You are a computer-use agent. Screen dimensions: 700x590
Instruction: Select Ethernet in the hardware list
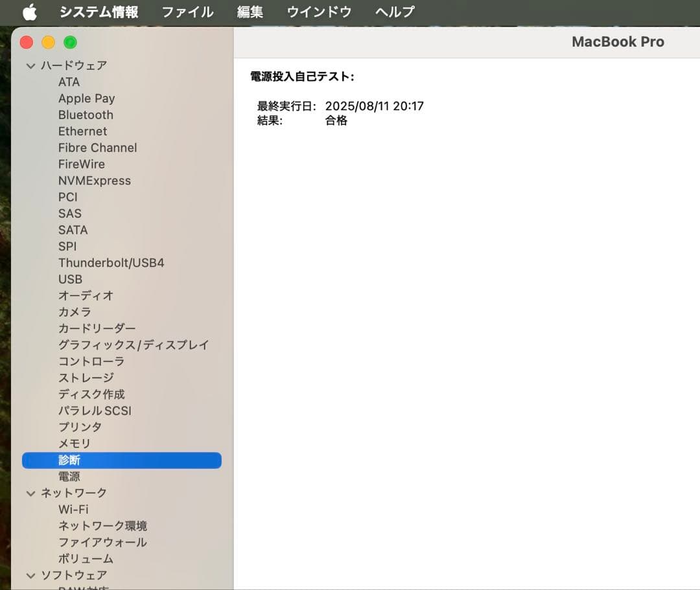pos(82,131)
